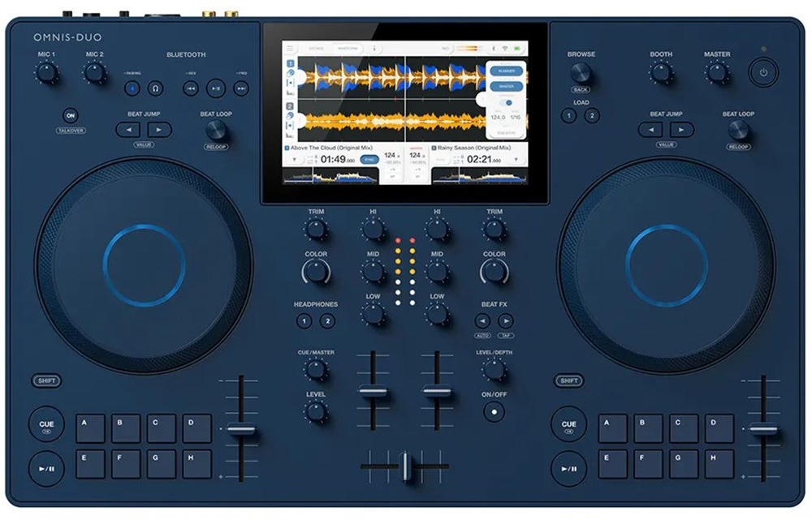The width and height of the screenshot is (812, 520).
Task: Tap hamburger menu icon on touchscreen
Action: (290, 49)
